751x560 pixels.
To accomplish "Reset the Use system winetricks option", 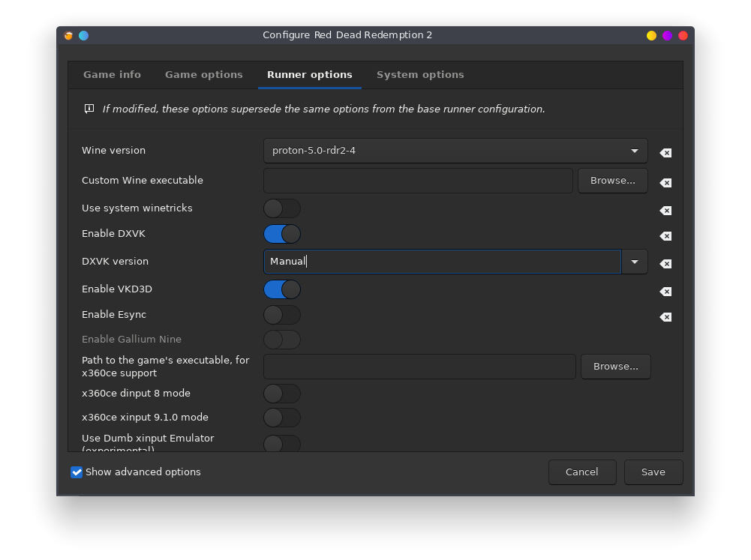I will pos(665,211).
